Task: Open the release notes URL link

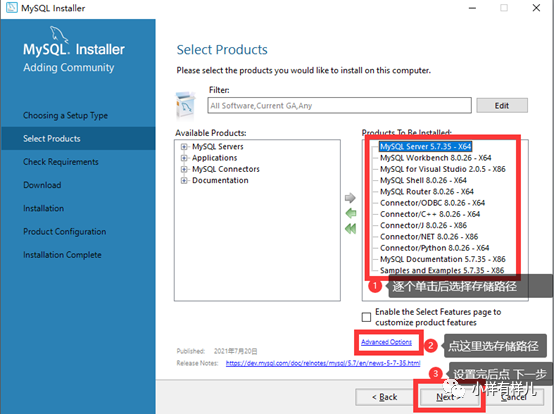Action: click(323, 363)
